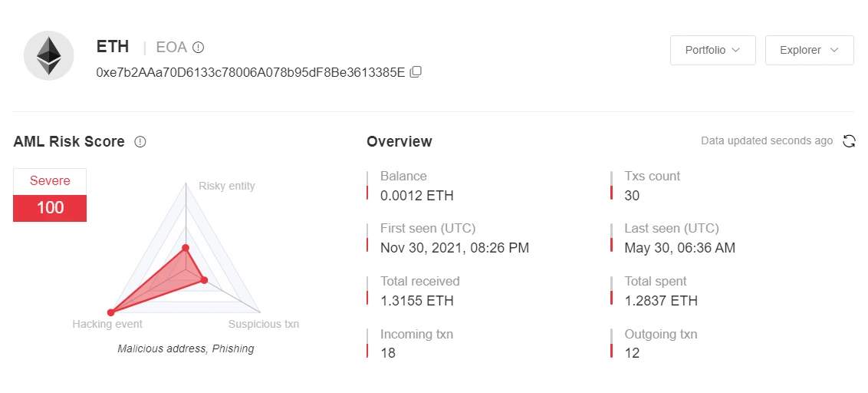Click the red 100 score badge

pos(50,208)
